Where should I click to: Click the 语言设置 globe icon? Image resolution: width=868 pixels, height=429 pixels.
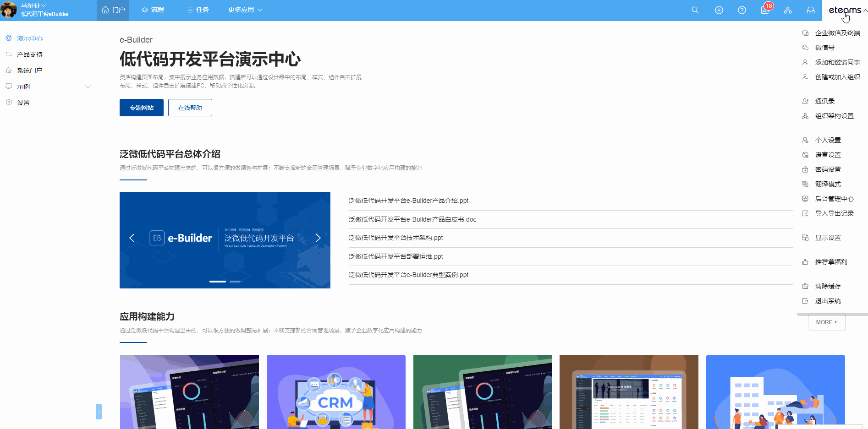[x=805, y=155]
